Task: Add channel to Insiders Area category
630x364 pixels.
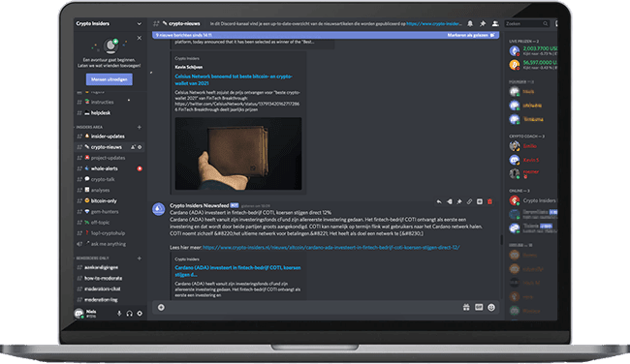Action: tap(140, 127)
